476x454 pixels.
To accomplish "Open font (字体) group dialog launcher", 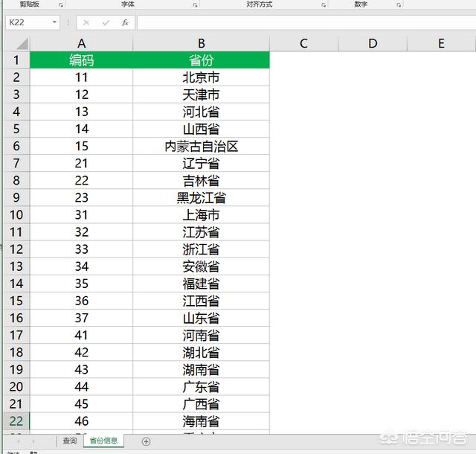I will (x=195, y=4).
